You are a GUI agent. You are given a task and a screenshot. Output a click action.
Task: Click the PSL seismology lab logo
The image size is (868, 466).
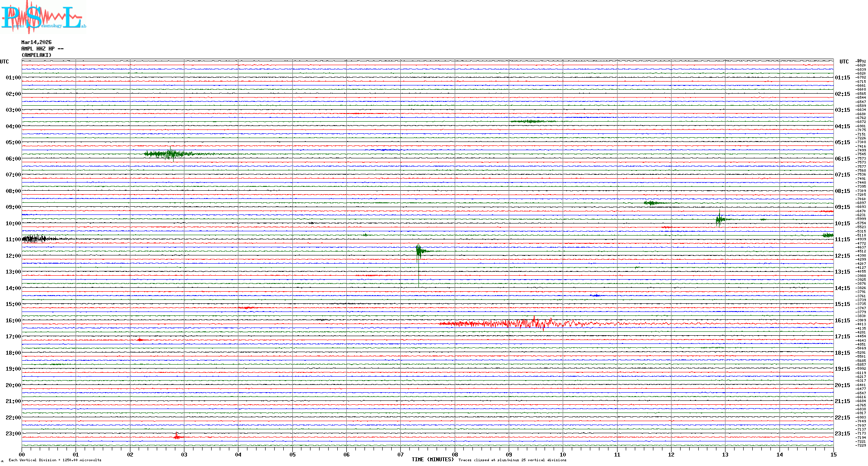coord(43,17)
